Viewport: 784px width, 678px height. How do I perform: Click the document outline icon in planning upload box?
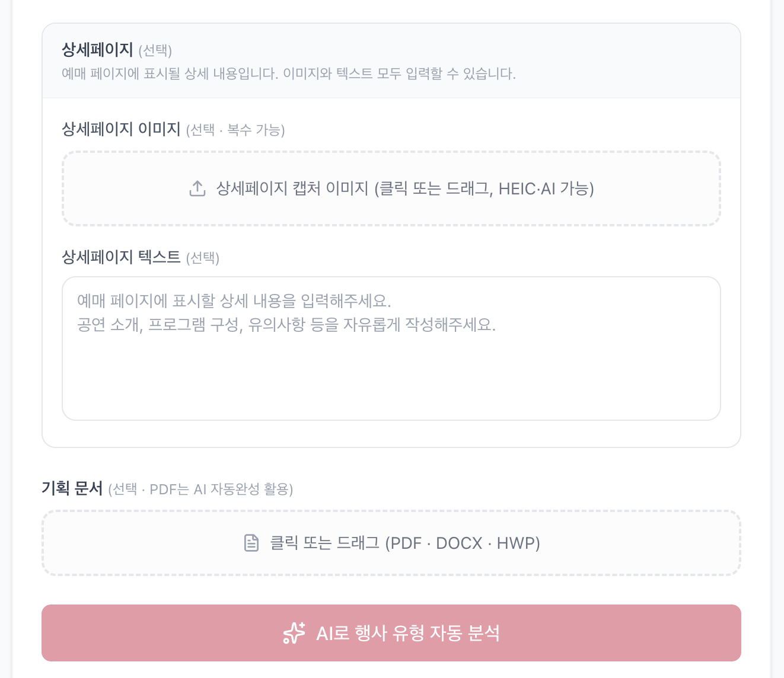coord(252,543)
